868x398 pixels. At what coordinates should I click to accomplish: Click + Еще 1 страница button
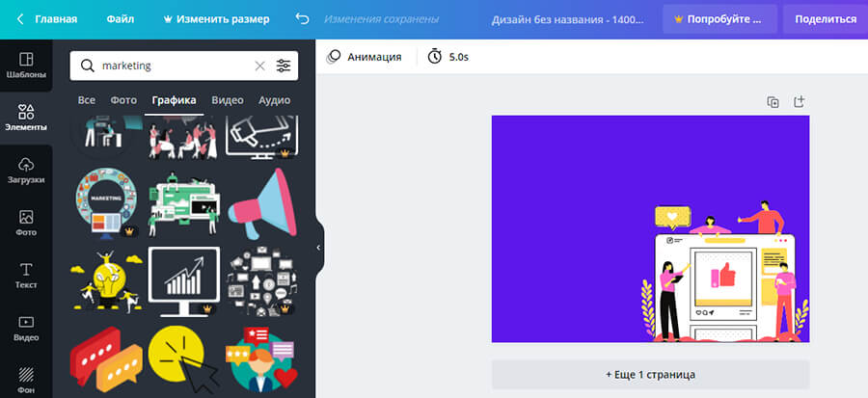point(650,374)
